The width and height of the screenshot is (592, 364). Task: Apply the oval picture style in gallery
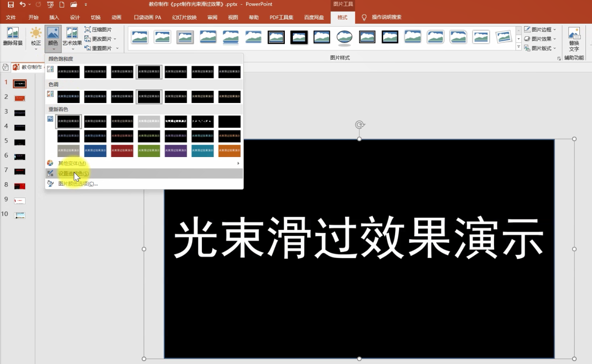click(x=344, y=37)
